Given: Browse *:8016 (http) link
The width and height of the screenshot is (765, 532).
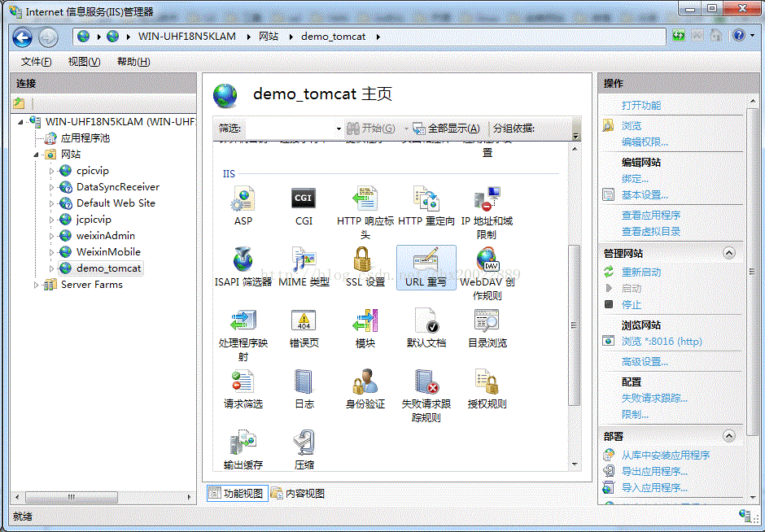Looking at the screenshot, I should click(662, 342).
